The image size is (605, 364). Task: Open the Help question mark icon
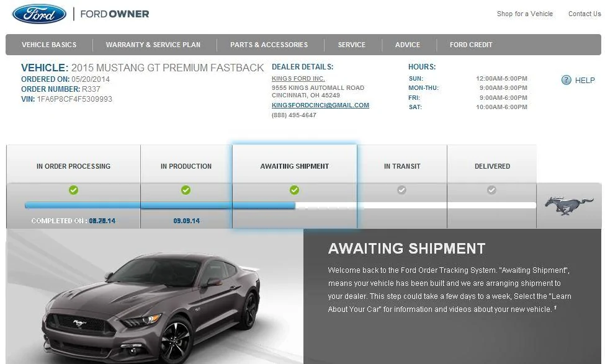(566, 80)
